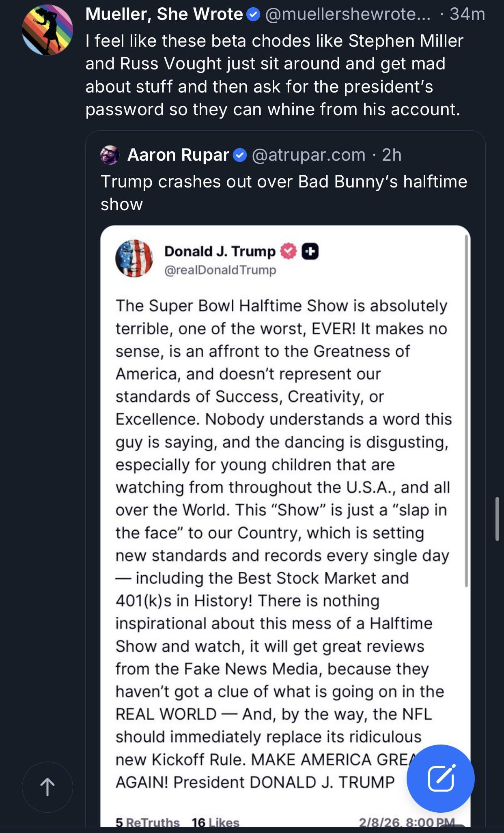
Task: Click the 34m post timestamp
Action: point(467,15)
